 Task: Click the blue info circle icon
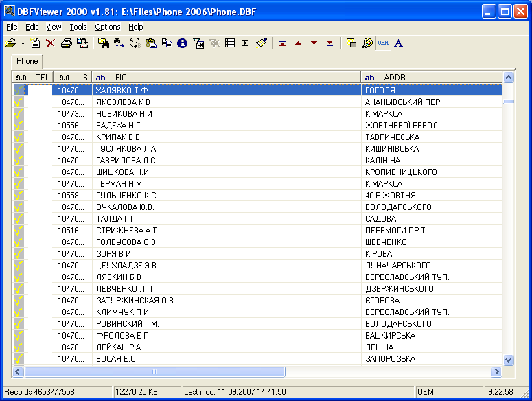point(182,43)
